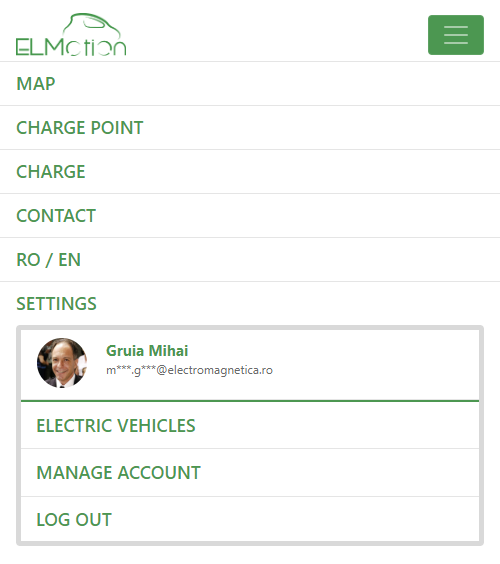
Task: Open the MAP menu item
Action: tap(36, 84)
